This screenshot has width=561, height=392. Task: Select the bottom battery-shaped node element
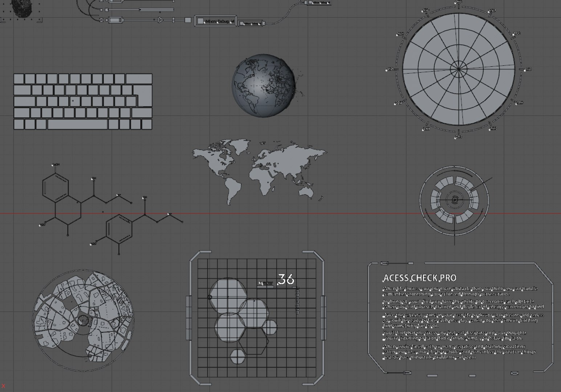pos(115,20)
